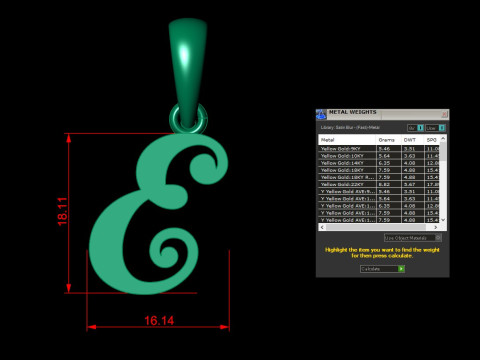Click the scroll left arrow under metal table
This screenshot has height=360, width=480.
(322, 227)
